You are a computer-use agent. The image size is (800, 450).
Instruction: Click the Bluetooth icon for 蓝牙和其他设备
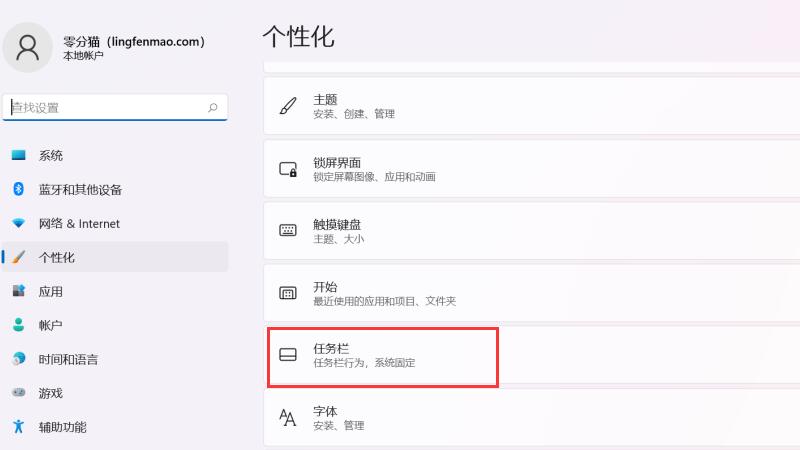(x=18, y=189)
